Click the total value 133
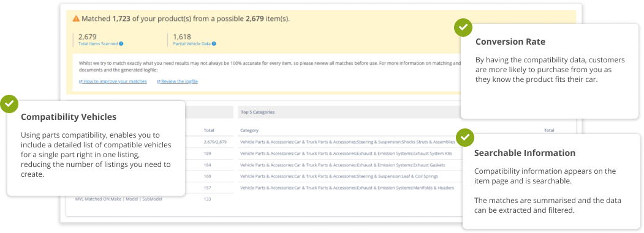644x233 pixels. pos(207,199)
